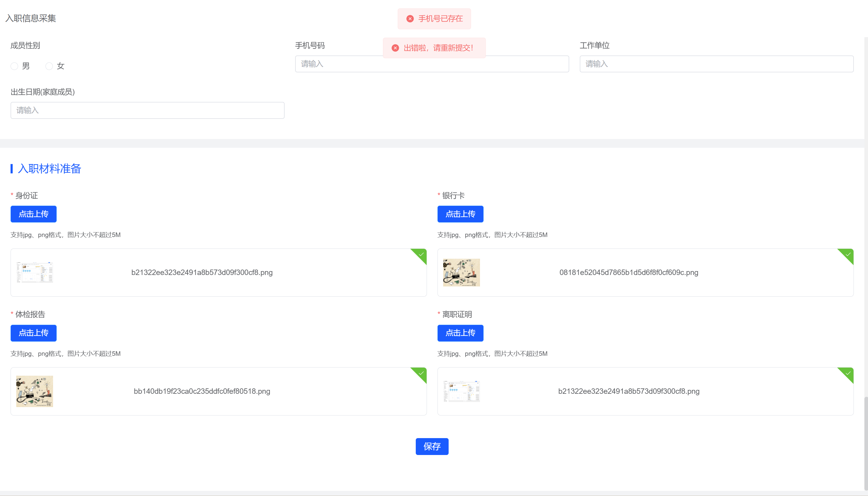Open 身份证 uploaded image thumbnail
The width and height of the screenshot is (868, 496).
pos(35,272)
